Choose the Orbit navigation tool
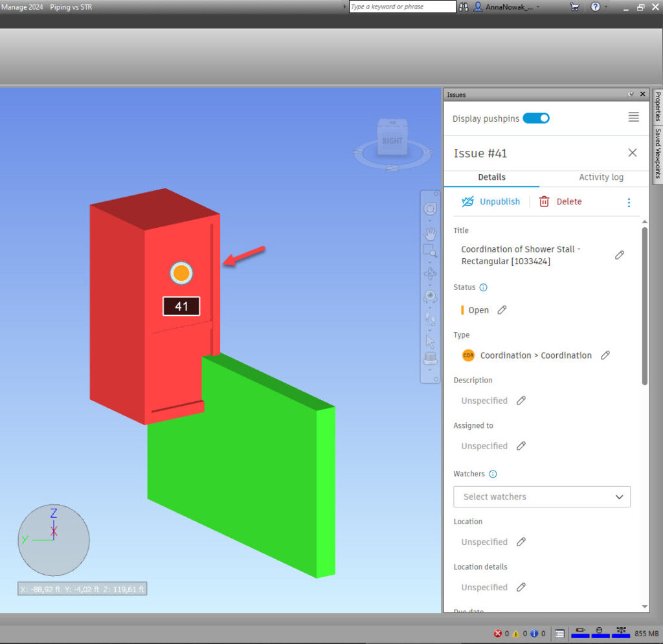The width and height of the screenshot is (663, 644). [431, 274]
